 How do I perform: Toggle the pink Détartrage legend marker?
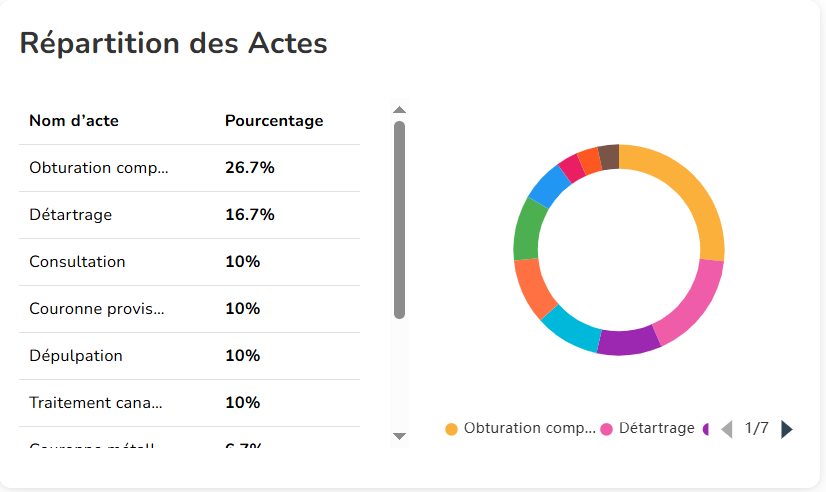tap(606, 429)
